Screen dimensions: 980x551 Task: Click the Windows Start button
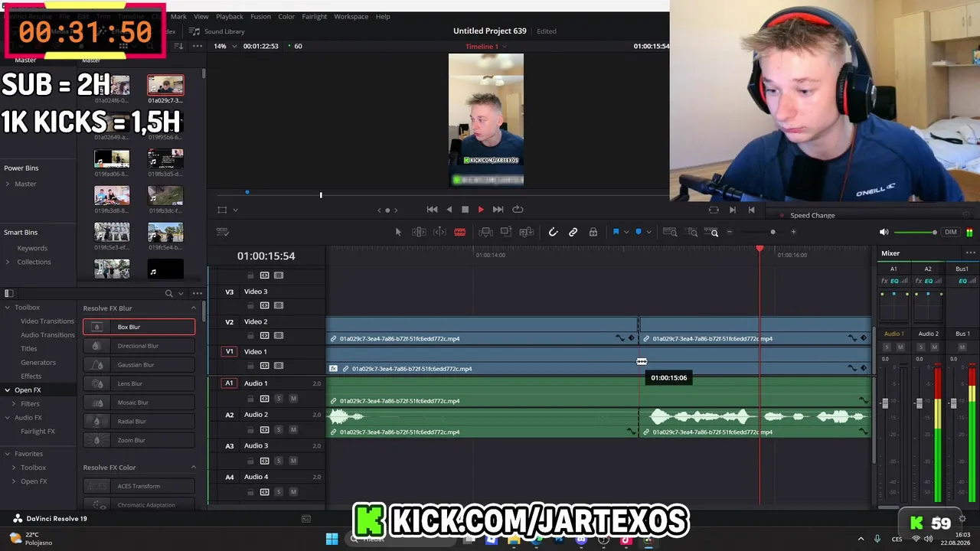(x=332, y=539)
